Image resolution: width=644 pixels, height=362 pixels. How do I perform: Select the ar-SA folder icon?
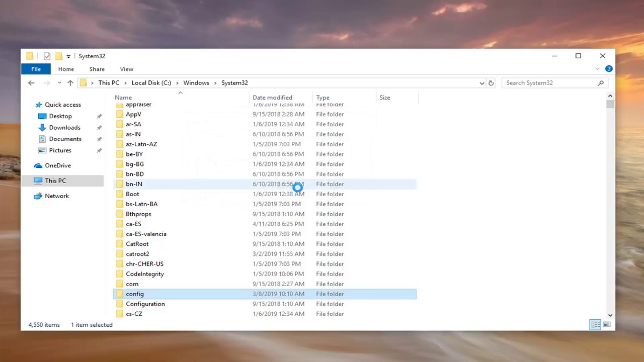[x=119, y=124]
